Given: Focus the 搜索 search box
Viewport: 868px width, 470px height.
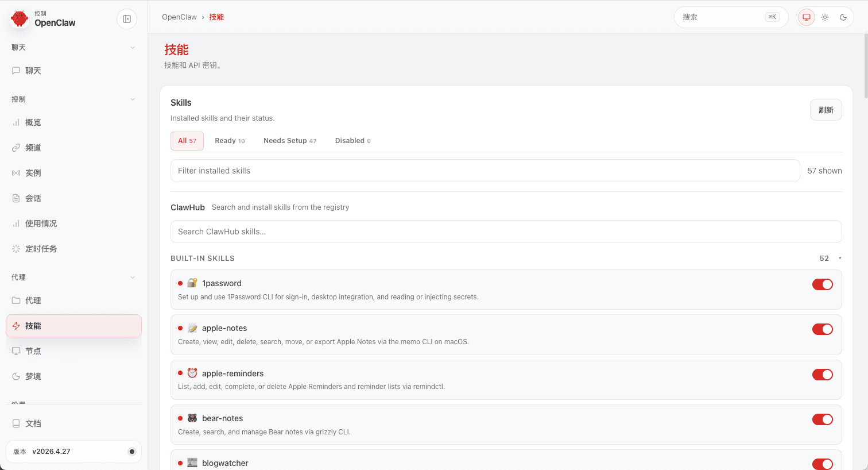Looking at the screenshot, I should 732,17.
